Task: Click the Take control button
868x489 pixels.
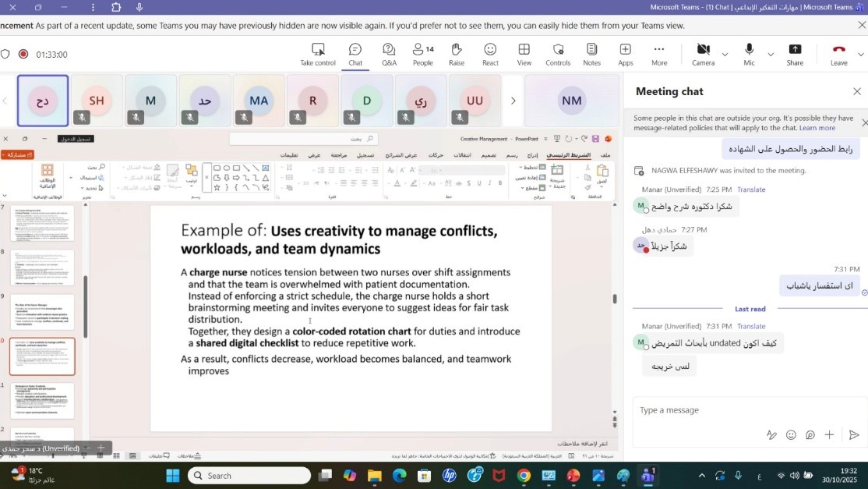Action: click(x=318, y=54)
